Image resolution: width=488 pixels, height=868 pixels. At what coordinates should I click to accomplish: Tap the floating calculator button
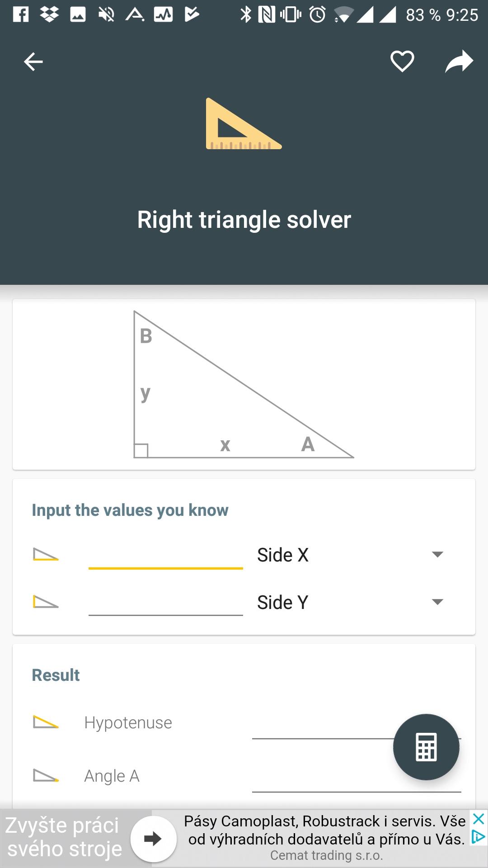(x=426, y=747)
